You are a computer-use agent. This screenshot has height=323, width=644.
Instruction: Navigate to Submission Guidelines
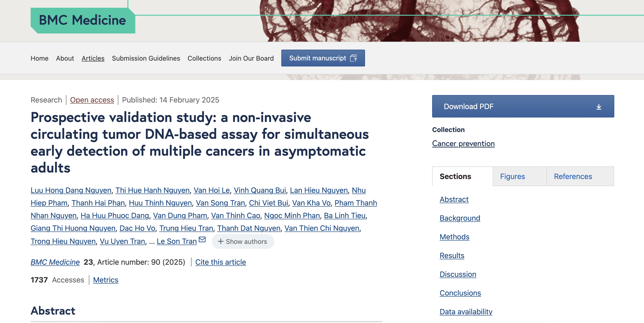[146, 58]
